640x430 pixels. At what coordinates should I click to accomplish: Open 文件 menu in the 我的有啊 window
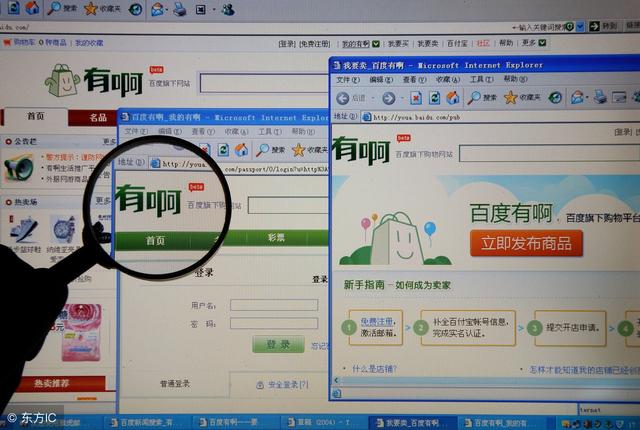tap(136, 131)
